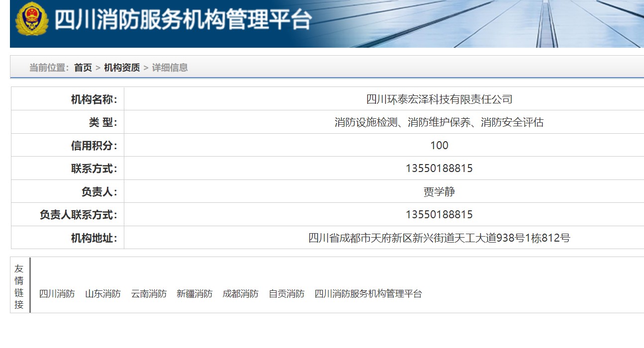Click the contact phone number in 联系方式 row
Screen dimensions: 644x348
click(439, 169)
